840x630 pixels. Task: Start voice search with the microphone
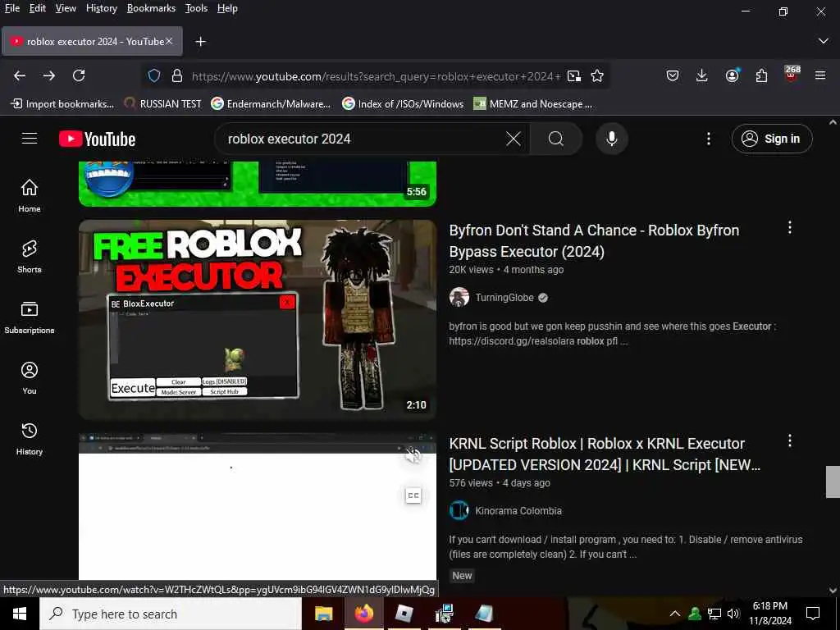click(x=611, y=139)
